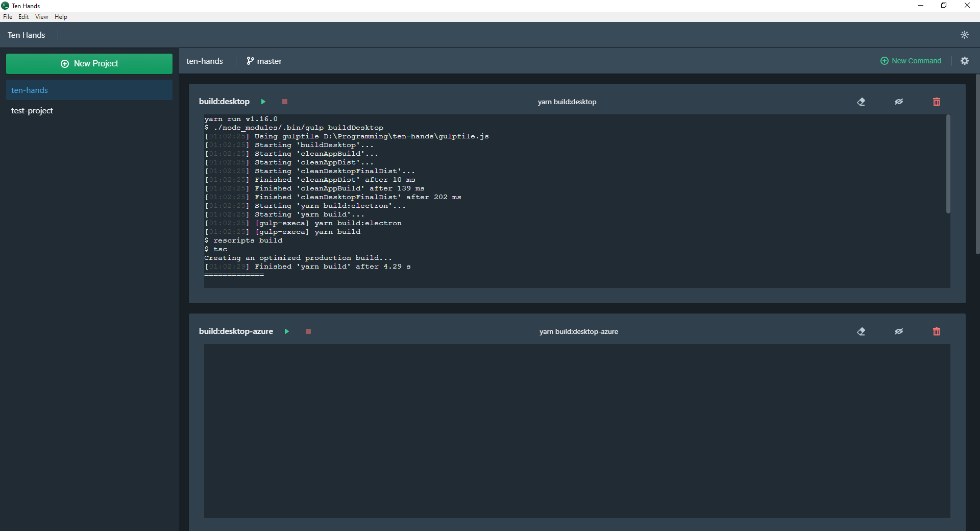Screen dimensions: 980x531
Task: Add a New Command
Action: (x=911, y=61)
